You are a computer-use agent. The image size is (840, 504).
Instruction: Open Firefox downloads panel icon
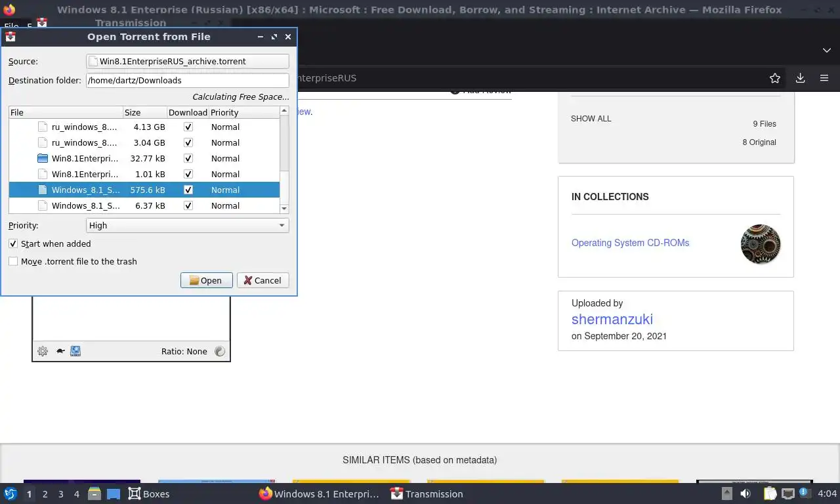pos(800,78)
